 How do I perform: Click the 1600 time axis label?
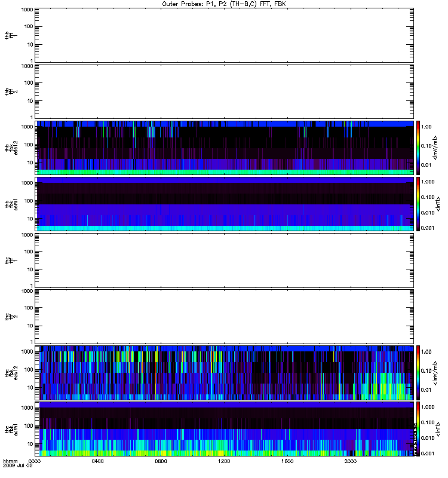coord(287,461)
